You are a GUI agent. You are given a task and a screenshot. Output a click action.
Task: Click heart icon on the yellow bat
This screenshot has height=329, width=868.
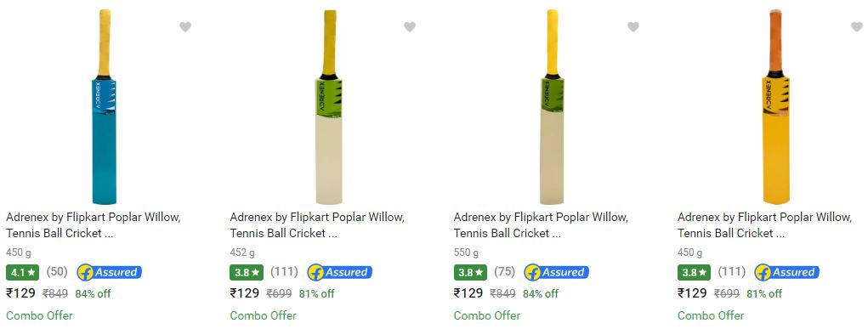857,26
